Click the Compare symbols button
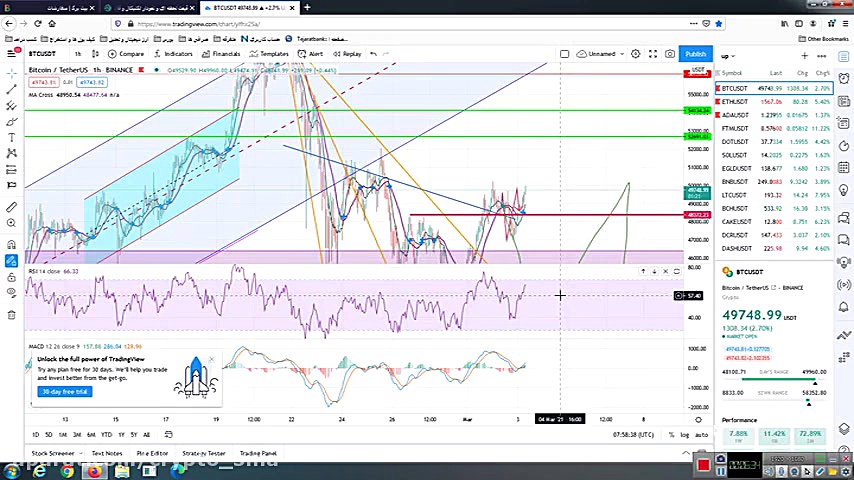The height and width of the screenshot is (480, 854). [126, 54]
